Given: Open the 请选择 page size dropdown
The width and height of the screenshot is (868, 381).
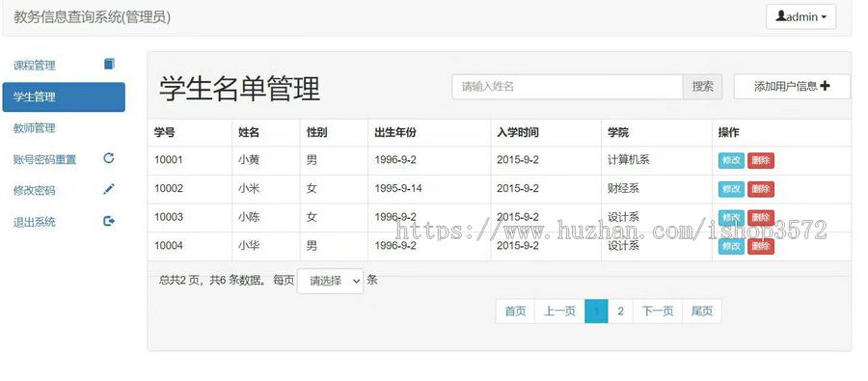Looking at the screenshot, I should tap(331, 281).
